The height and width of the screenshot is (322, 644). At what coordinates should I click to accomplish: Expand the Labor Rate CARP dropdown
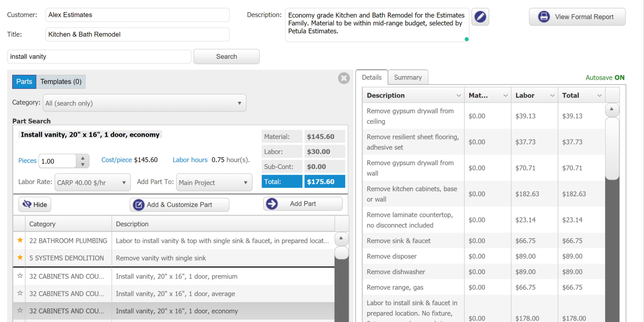pyautogui.click(x=92, y=183)
